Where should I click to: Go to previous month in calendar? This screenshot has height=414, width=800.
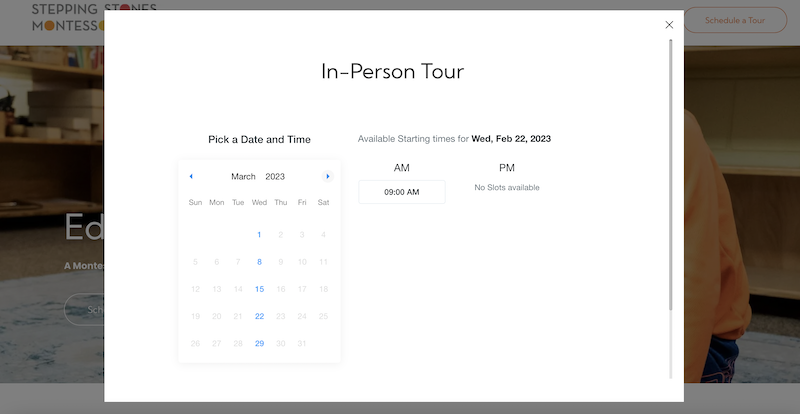190,176
